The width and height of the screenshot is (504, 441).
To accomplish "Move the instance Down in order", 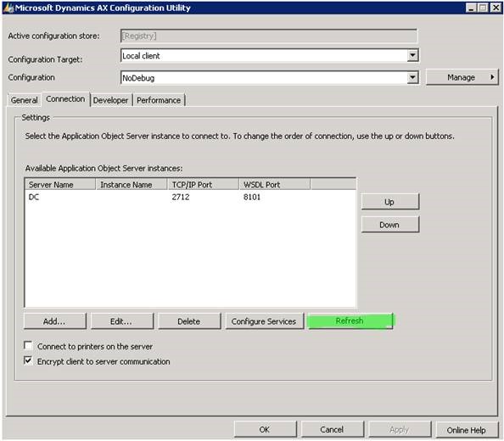I will pyautogui.click(x=390, y=225).
